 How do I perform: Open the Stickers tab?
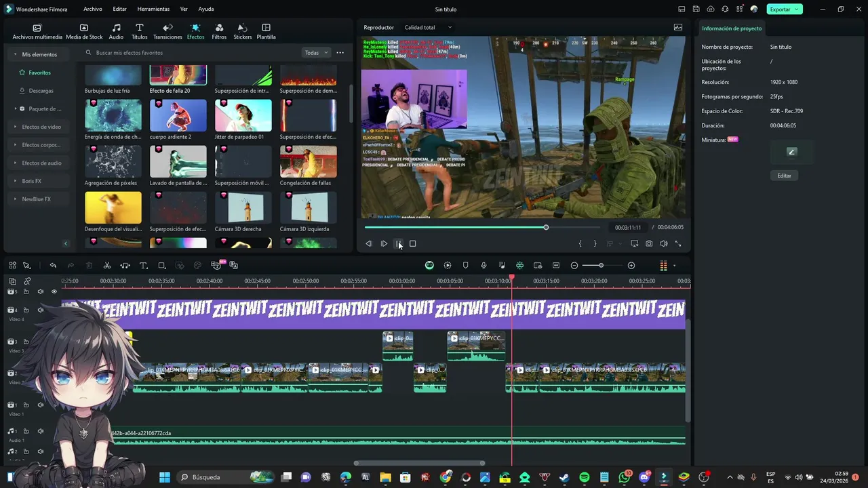pos(242,32)
